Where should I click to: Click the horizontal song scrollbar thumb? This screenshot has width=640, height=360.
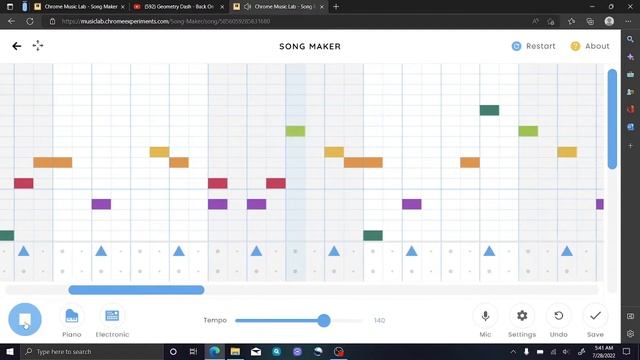point(136,290)
